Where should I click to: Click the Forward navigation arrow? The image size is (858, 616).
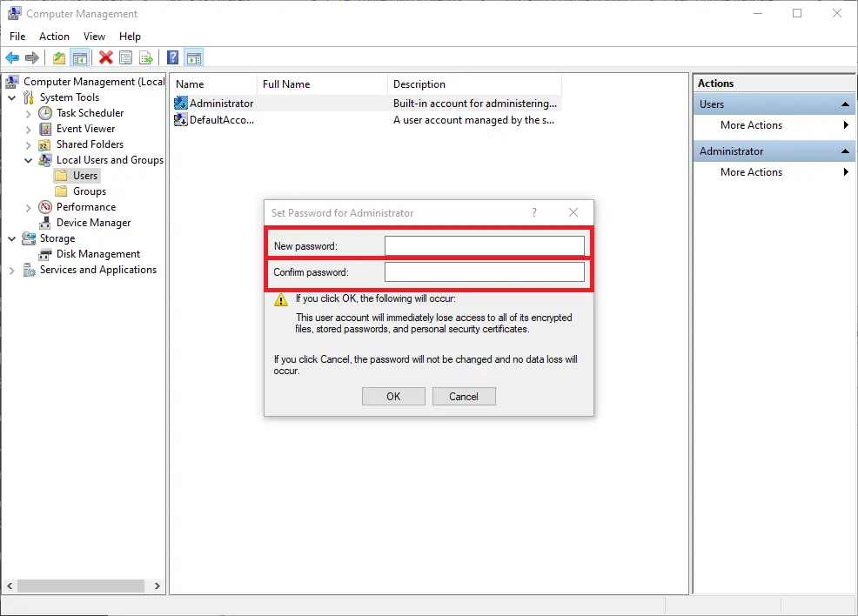(x=32, y=57)
